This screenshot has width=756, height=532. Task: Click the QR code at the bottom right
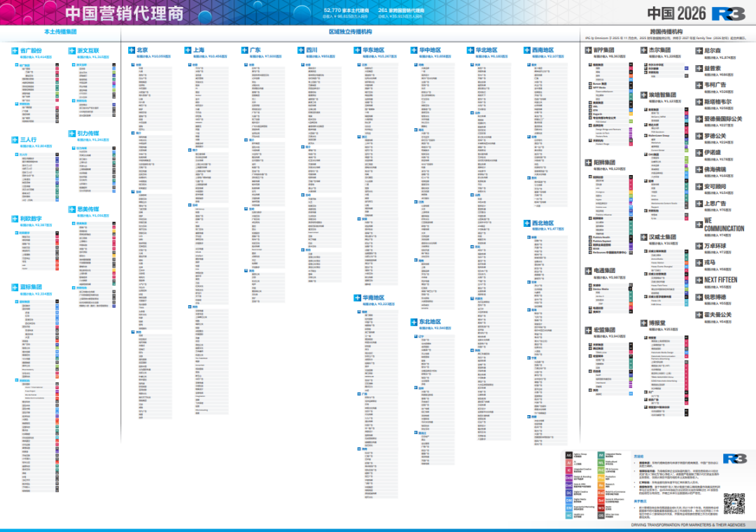(x=734, y=503)
